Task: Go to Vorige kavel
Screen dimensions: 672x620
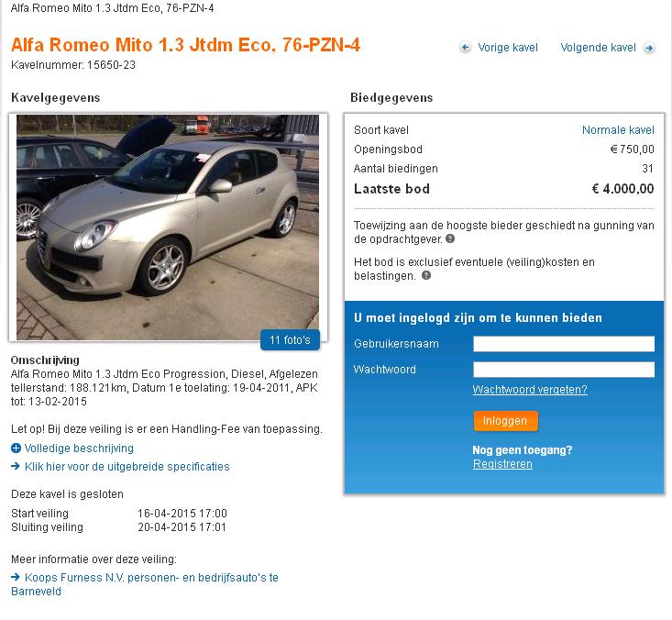Action: click(507, 48)
